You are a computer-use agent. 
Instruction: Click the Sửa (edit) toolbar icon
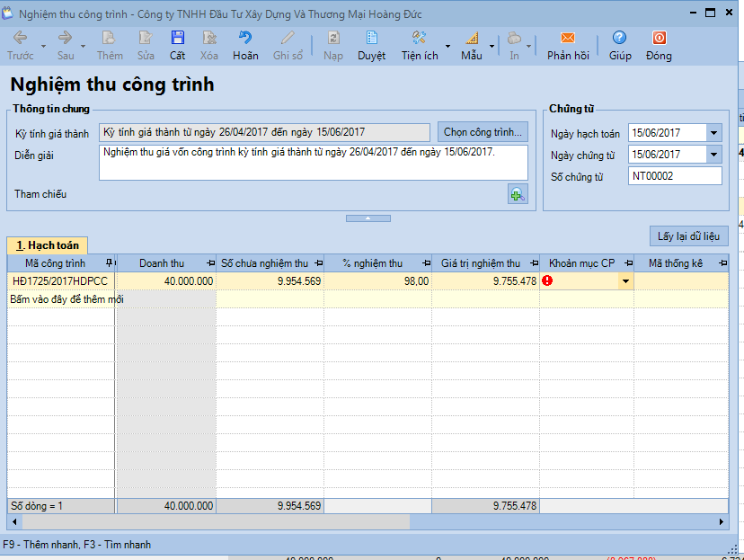(x=146, y=46)
